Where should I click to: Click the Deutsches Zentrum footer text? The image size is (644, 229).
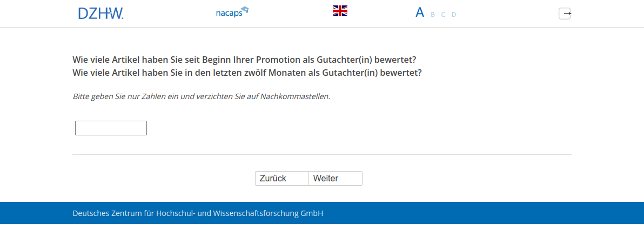(x=198, y=213)
